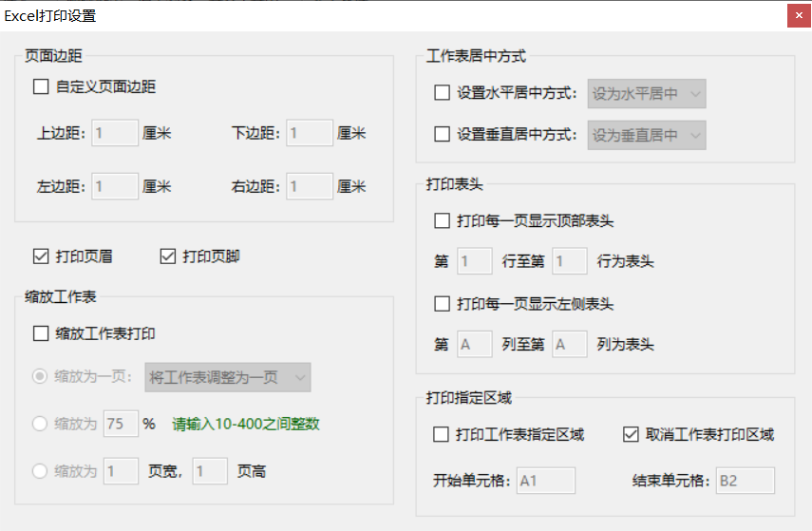Screen dimensions: 812x531
Task: Click the 页高 number field
Action: 210,471
